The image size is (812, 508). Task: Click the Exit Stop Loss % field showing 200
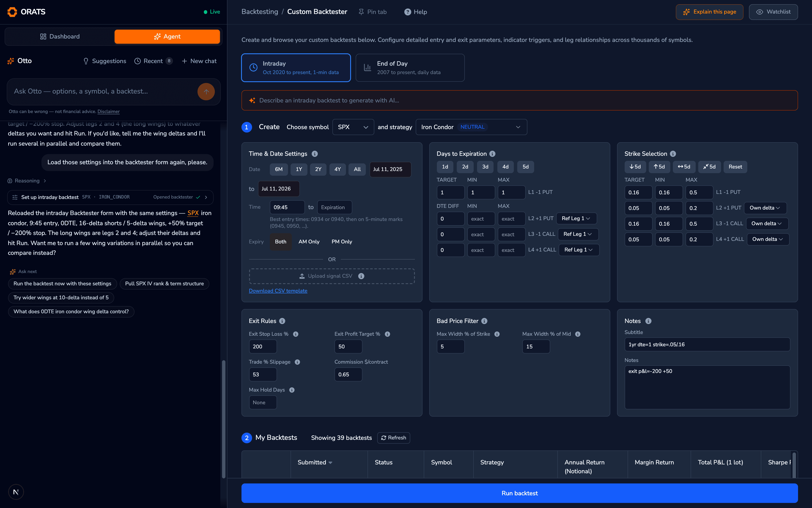pos(263,346)
